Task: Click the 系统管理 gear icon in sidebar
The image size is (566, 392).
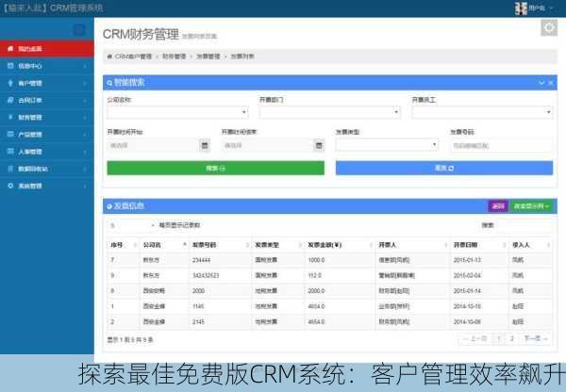Action: click(x=10, y=186)
